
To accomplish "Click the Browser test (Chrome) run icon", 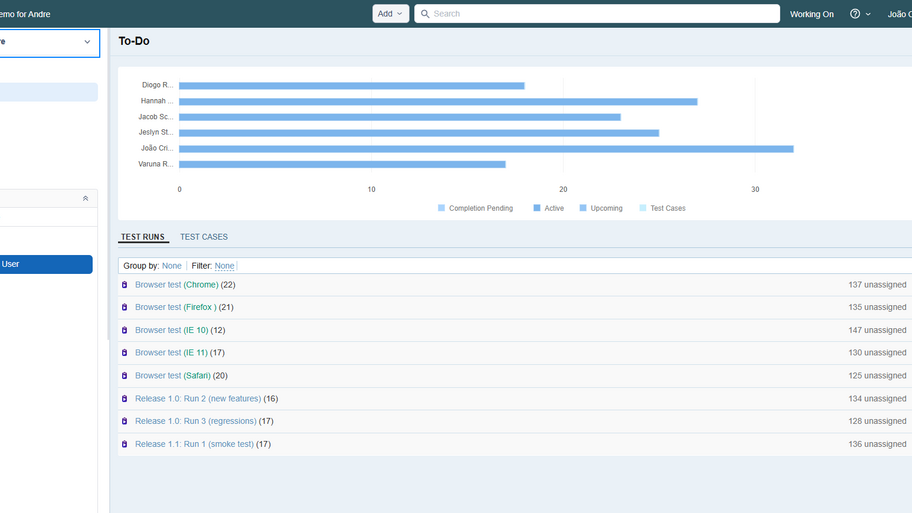I will [125, 285].
